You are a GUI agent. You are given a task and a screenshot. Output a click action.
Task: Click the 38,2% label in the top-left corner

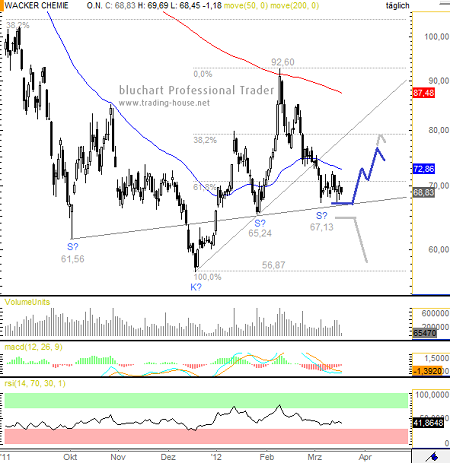coord(18,25)
